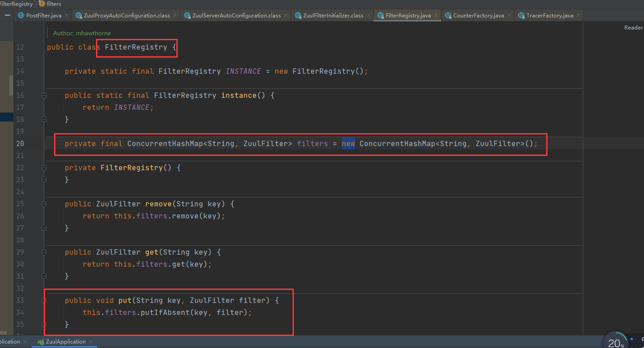The image size is (644, 348).
Task: Fold the FilterRegistry() constructor at line 22
Action: [x=44, y=168]
